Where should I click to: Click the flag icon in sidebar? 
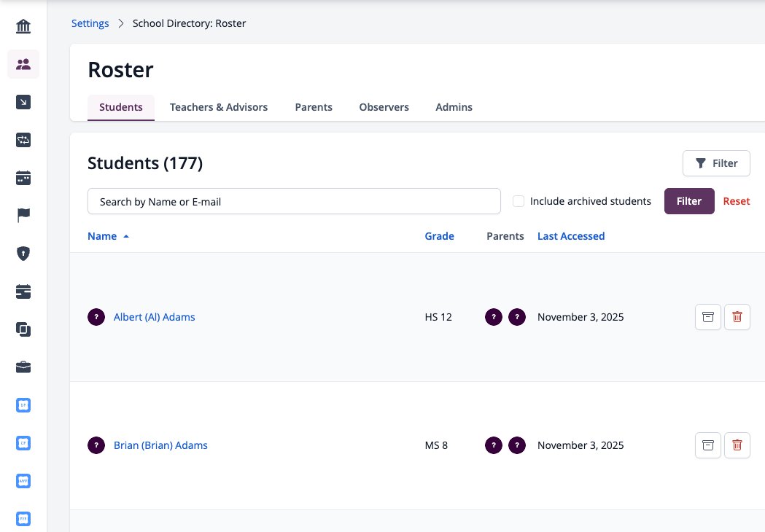click(23, 215)
